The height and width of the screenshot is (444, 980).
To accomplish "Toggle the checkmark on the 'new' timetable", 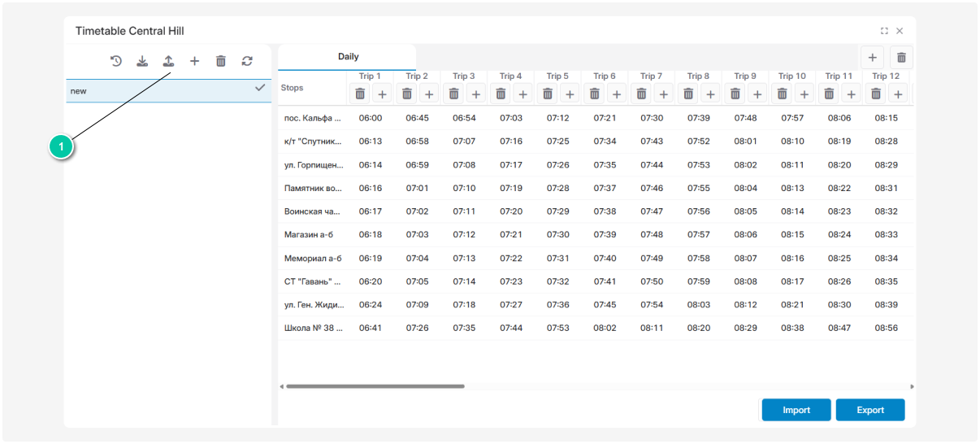I will [260, 88].
